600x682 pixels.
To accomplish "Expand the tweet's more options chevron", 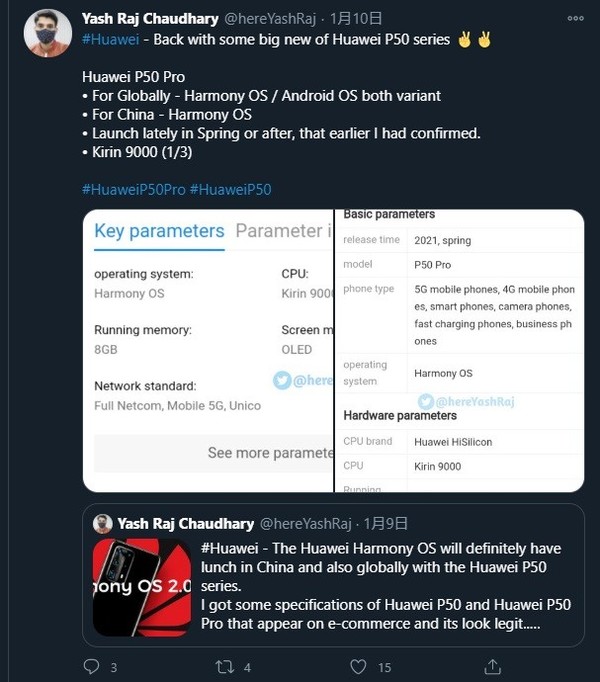I will point(576,18).
